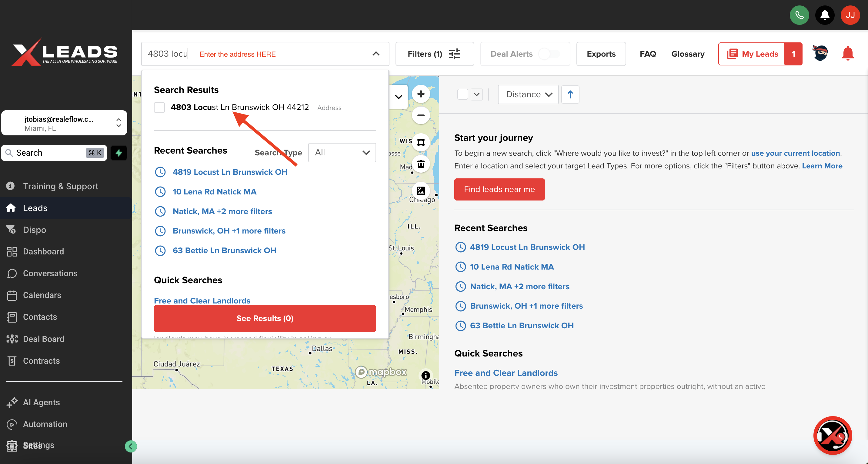This screenshot has height=464, width=868.
Task: Open the jtobias account switcher
Action: 64,123
